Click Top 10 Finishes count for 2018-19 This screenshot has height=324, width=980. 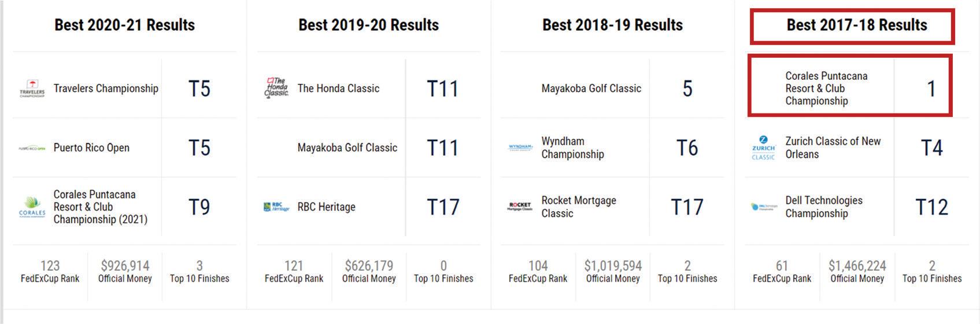tap(687, 271)
